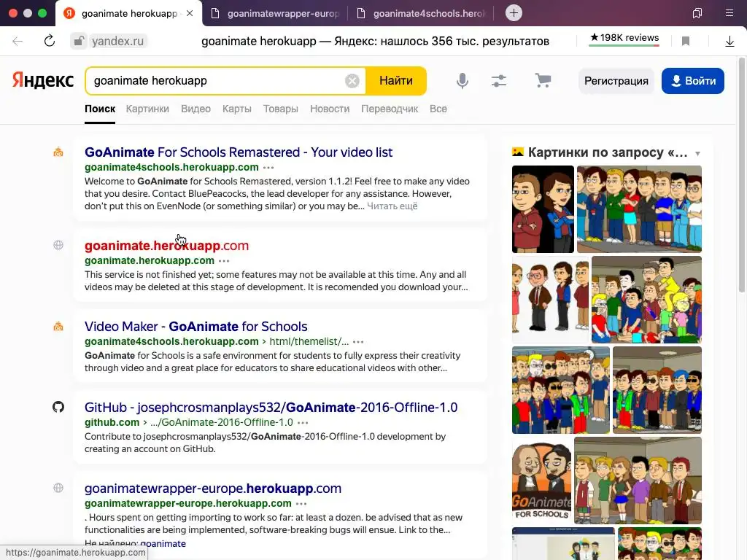Open the browser hamburger menu
The height and width of the screenshot is (560, 747).
point(729,13)
